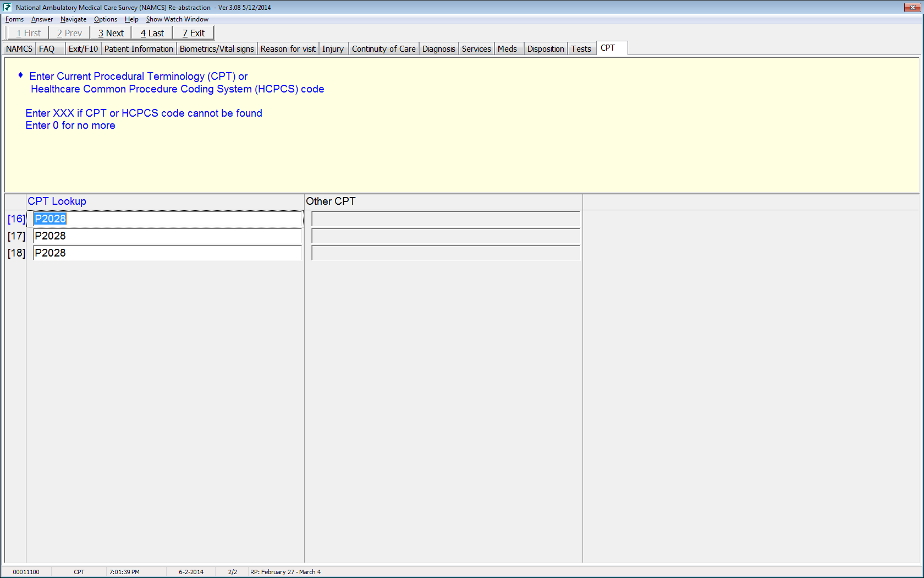Click Show Watch Window menu item
This screenshot has height=578, width=924.
pyautogui.click(x=177, y=19)
